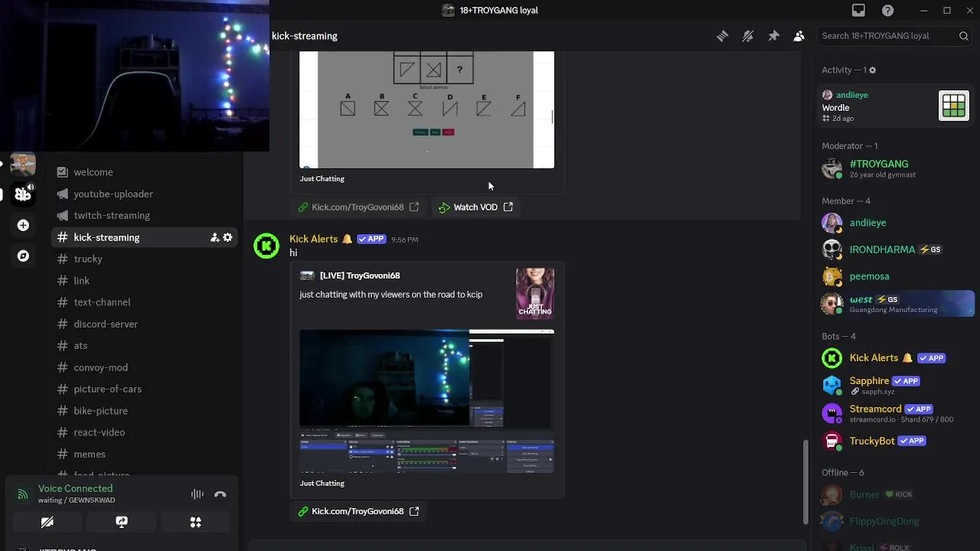Open the Help question mark icon
980x551 pixels.
coord(887,11)
